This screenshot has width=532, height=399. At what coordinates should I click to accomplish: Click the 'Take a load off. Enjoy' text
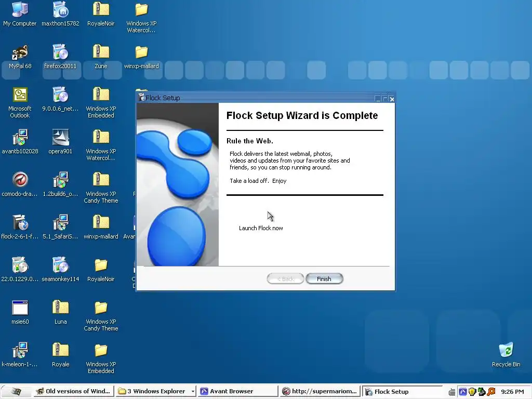point(258,181)
